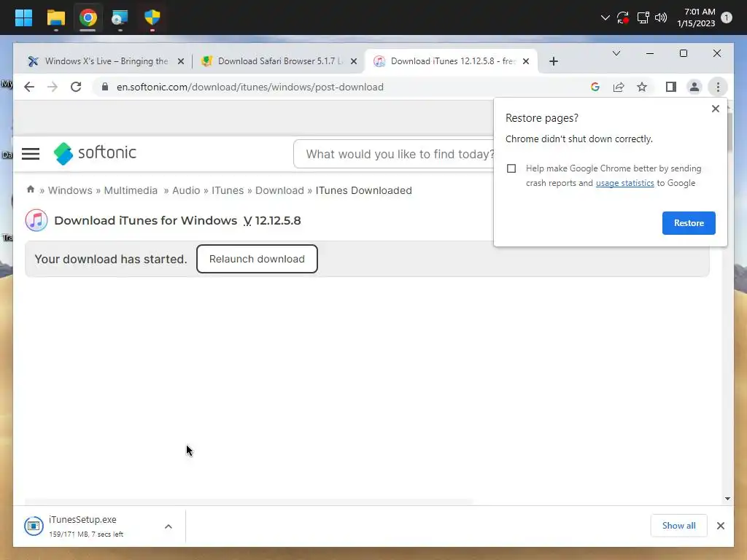Share this page icon
The image size is (747, 560).
[619, 87]
